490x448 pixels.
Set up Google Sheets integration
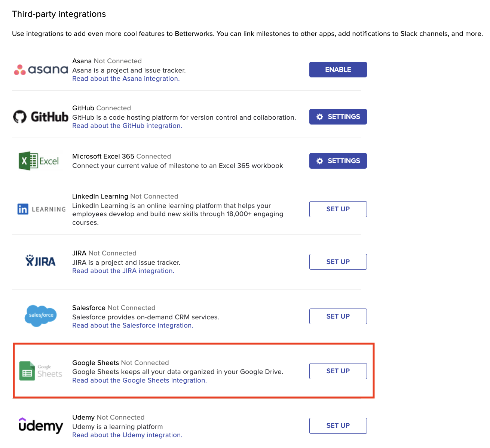(338, 371)
